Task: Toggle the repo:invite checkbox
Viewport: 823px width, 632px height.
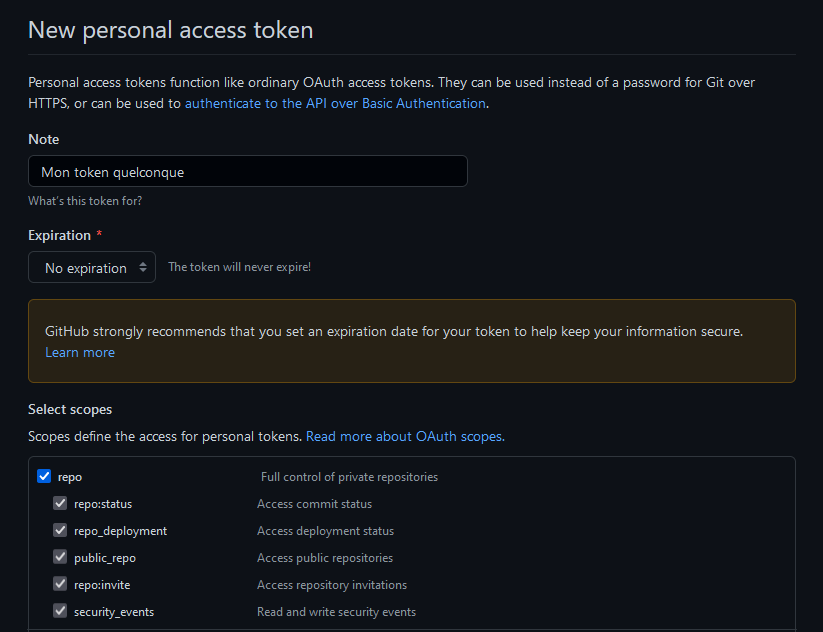Action: pyautogui.click(x=60, y=585)
